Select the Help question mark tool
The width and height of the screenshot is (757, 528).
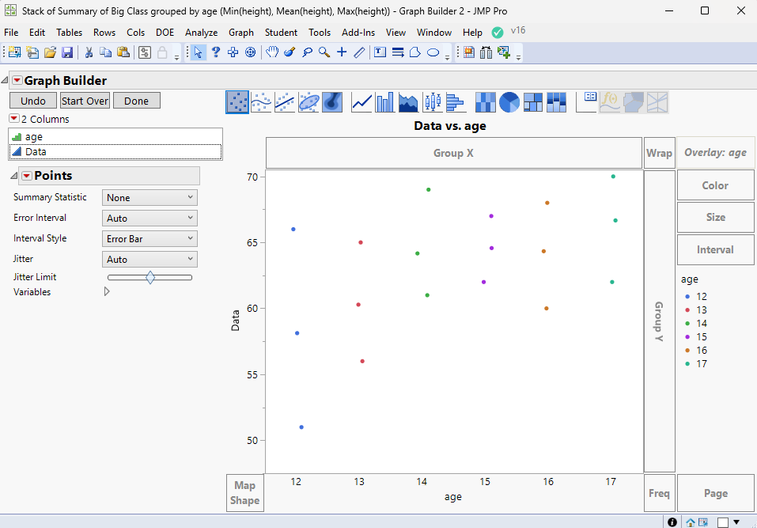click(216, 53)
